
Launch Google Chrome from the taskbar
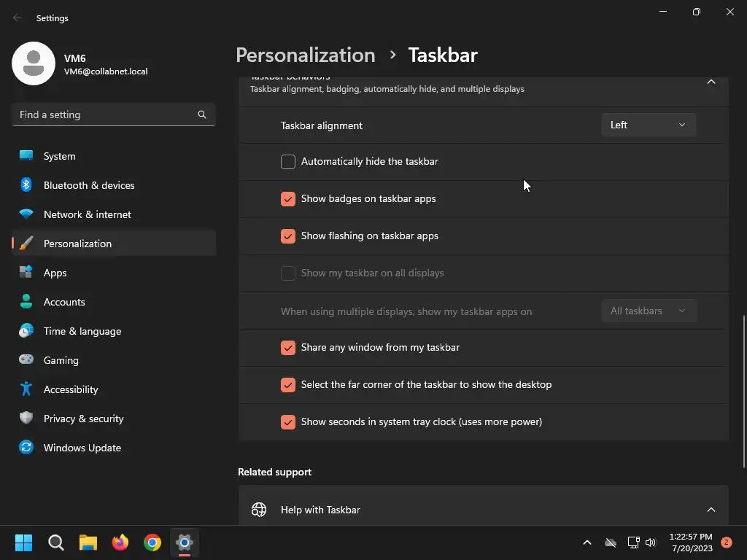[152, 542]
